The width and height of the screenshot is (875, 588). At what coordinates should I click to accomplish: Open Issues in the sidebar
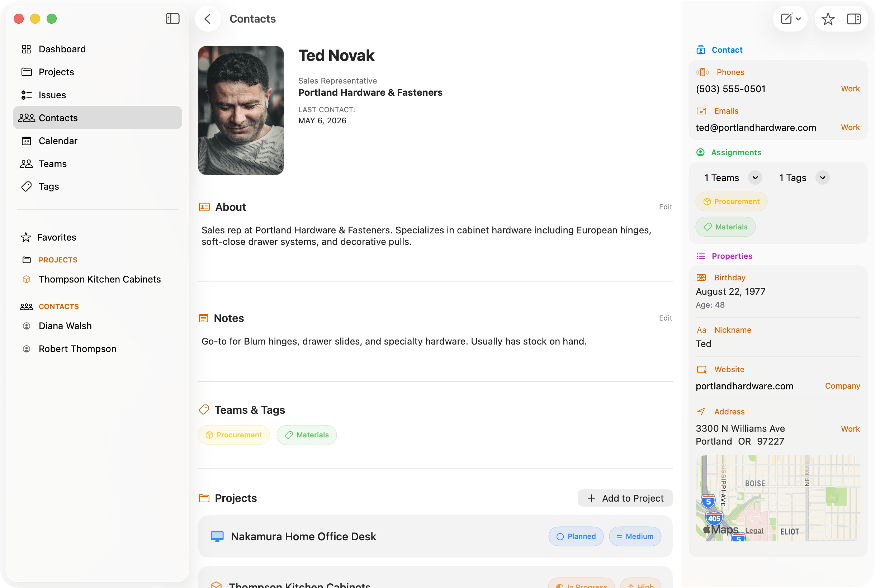click(x=98, y=95)
